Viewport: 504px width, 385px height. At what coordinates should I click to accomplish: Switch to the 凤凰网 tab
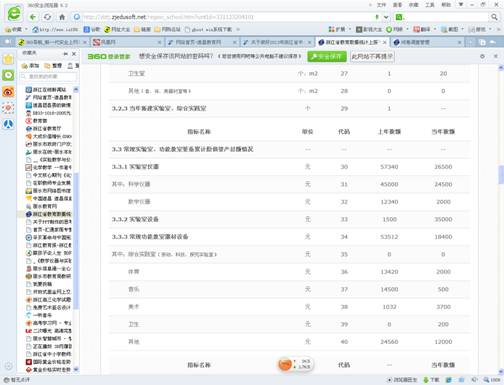127,42
